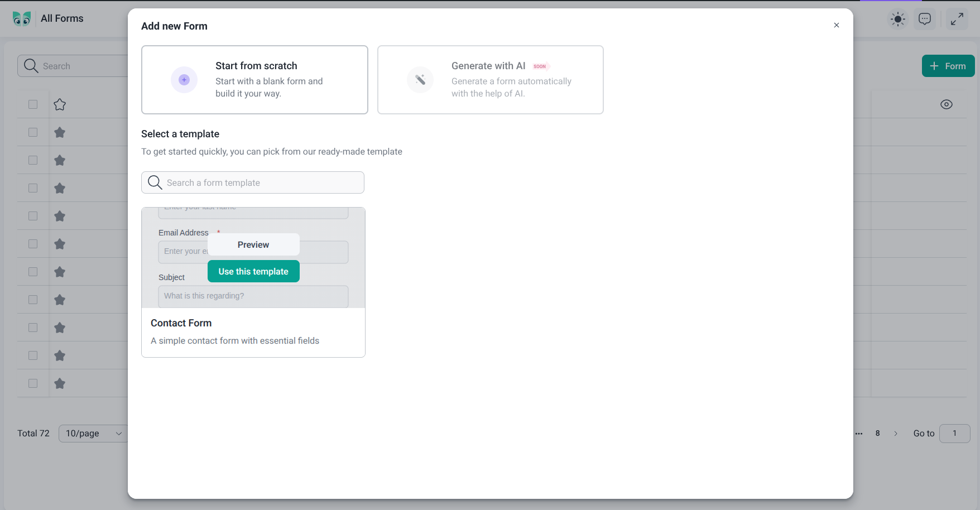Click Use this template button

click(x=253, y=272)
